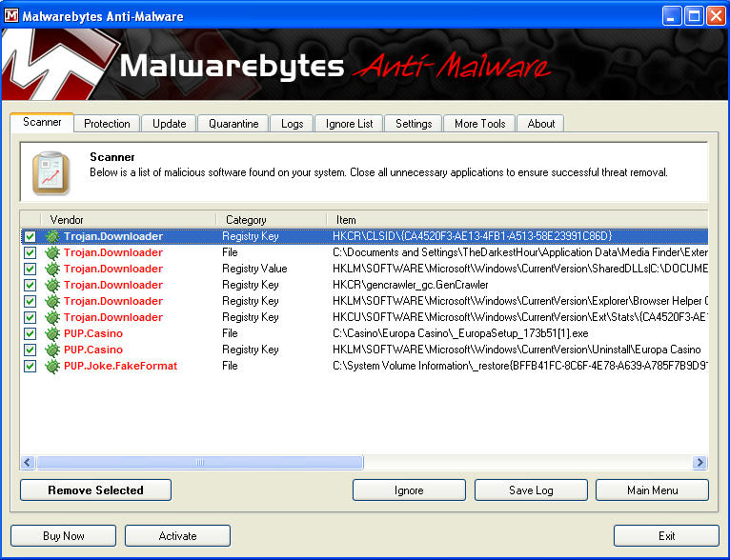Click bug icon of Browser Helper registry row
The width and height of the screenshot is (730, 560).
52,301
